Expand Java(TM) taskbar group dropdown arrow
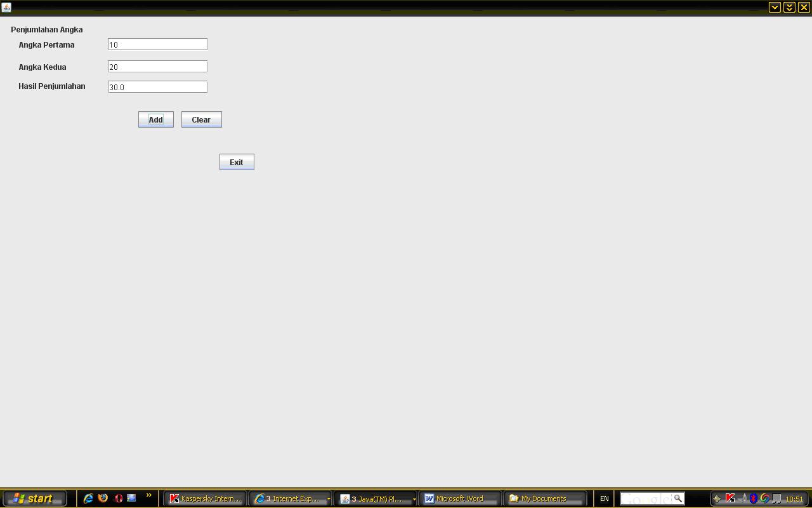This screenshot has height=508, width=812. coord(414,499)
